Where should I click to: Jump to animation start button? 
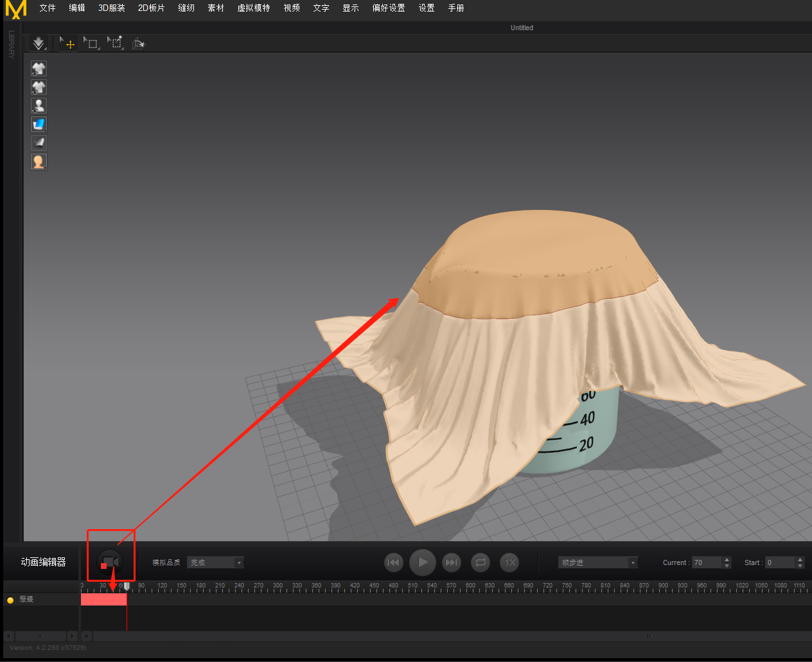coord(393,562)
